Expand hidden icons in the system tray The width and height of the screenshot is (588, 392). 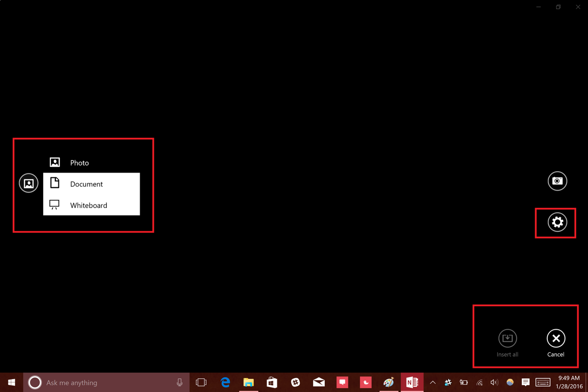click(x=433, y=382)
